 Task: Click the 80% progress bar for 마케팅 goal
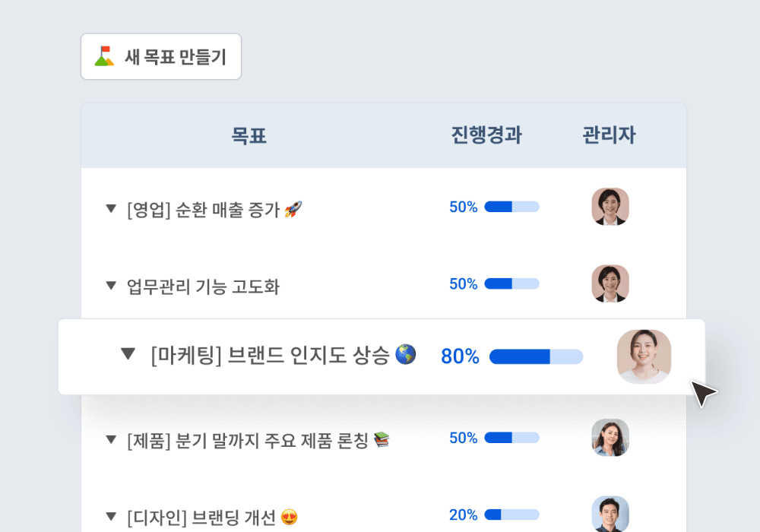click(536, 356)
